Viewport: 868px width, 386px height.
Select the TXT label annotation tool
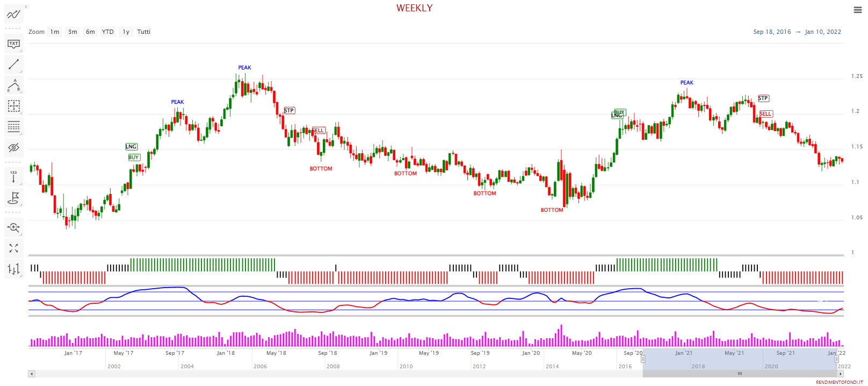pyautogui.click(x=13, y=44)
